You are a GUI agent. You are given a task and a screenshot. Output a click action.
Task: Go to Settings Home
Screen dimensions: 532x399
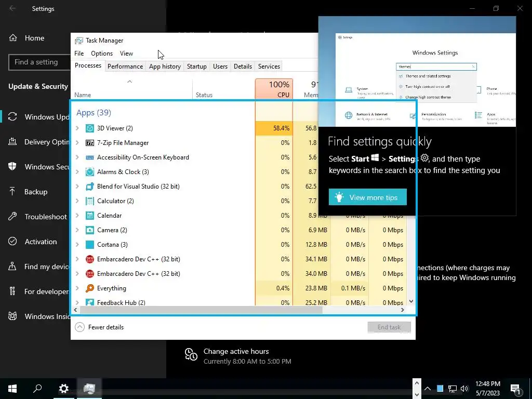click(26, 37)
